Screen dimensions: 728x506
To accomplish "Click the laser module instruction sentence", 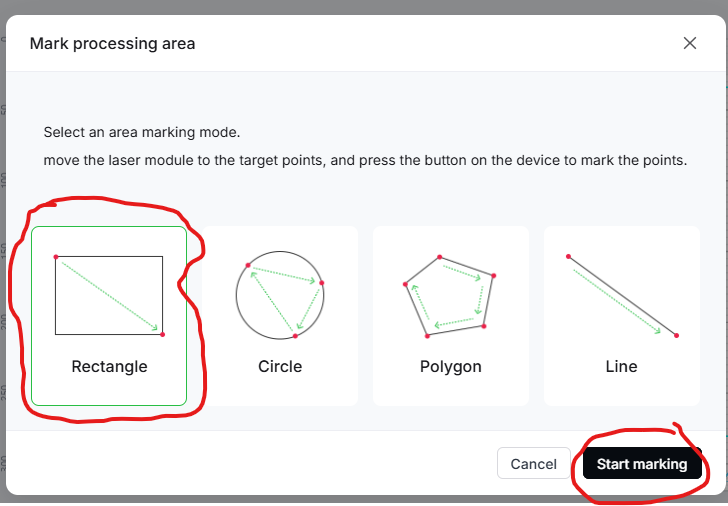I will coord(365,160).
